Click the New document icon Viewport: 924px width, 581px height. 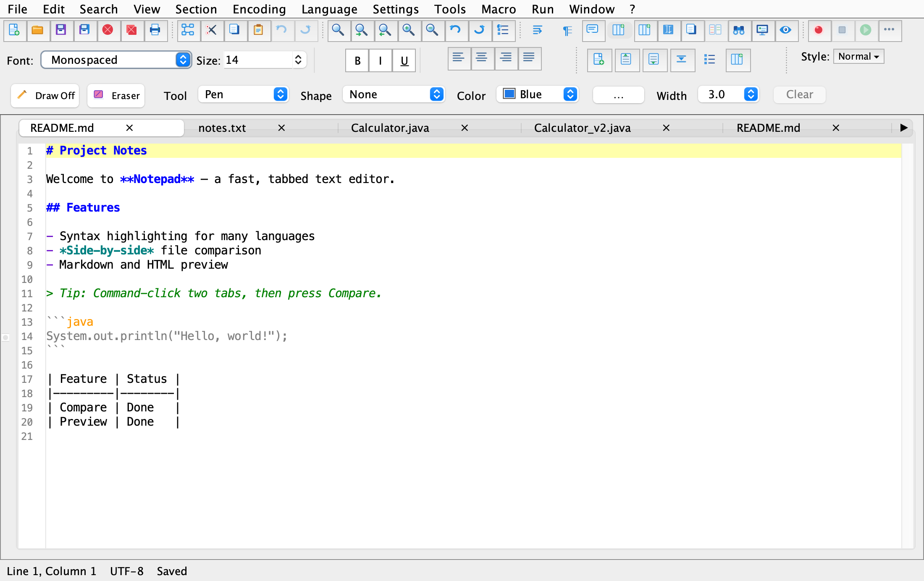click(x=15, y=30)
